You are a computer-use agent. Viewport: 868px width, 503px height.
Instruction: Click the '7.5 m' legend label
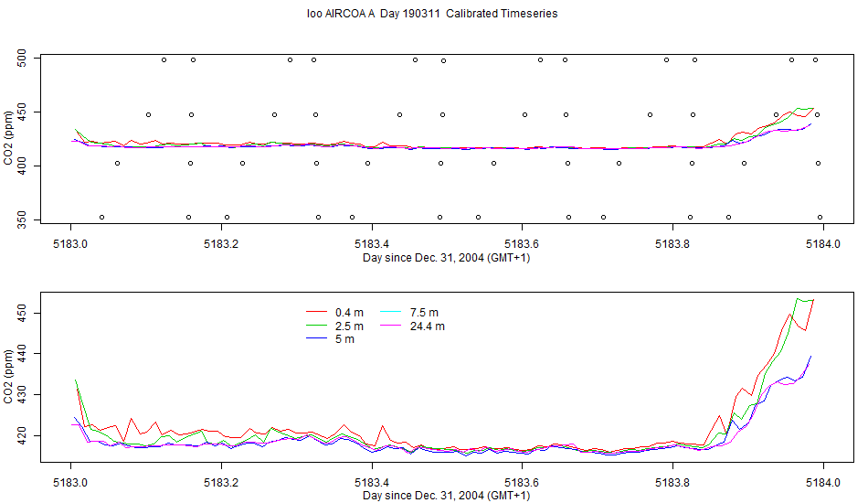424,313
